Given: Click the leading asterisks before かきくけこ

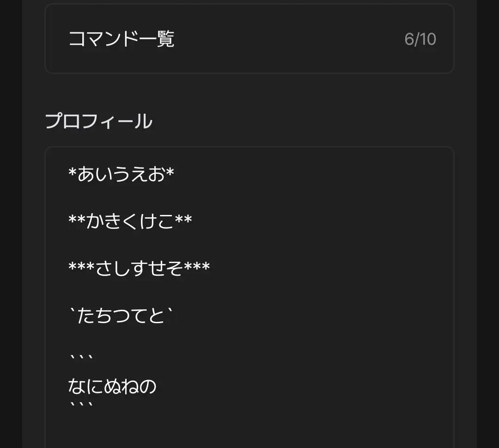Looking at the screenshot, I should 77,218.
